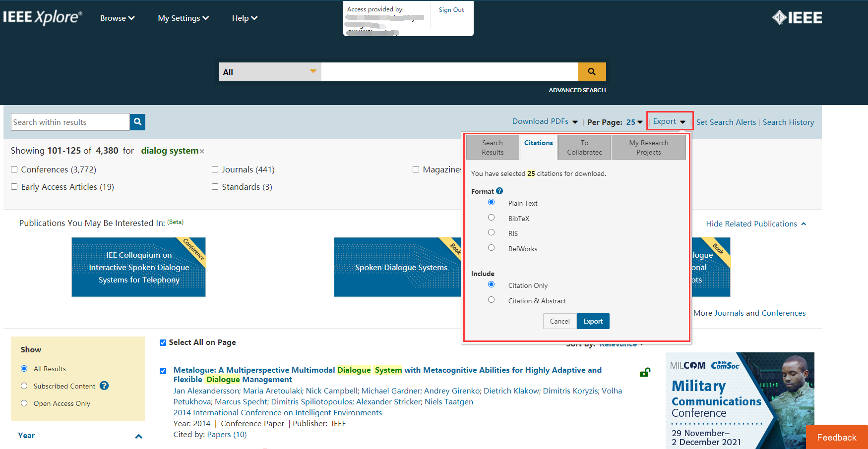Open the Download PDFs dropdown
Viewport: 868px width, 449px height.
[x=545, y=121]
